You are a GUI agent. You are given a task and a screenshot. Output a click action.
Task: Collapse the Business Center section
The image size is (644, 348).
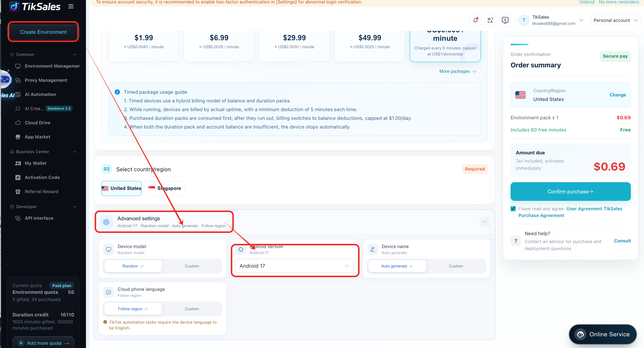click(75, 152)
